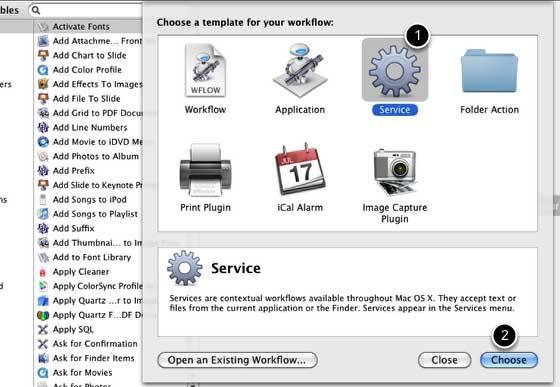This screenshot has width=560, height=387.
Task: Select Apply ColorSync Profile action
Action: pyautogui.click(x=89, y=286)
